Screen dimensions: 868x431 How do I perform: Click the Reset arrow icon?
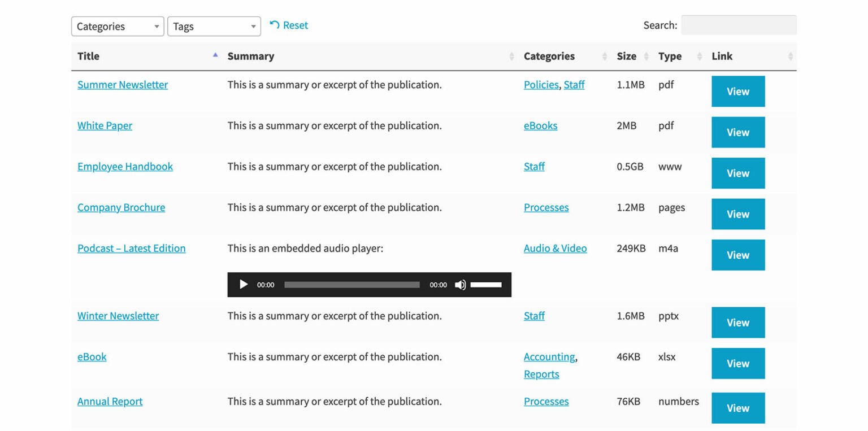click(274, 25)
